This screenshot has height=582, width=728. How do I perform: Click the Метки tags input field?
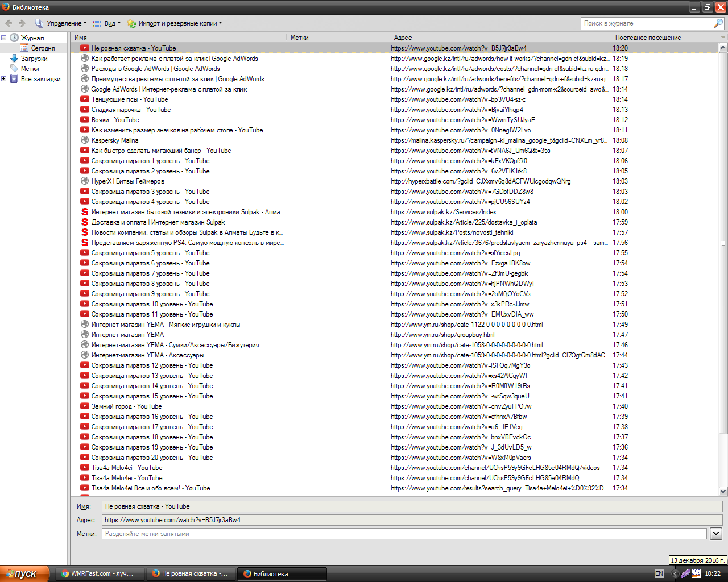point(404,534)
